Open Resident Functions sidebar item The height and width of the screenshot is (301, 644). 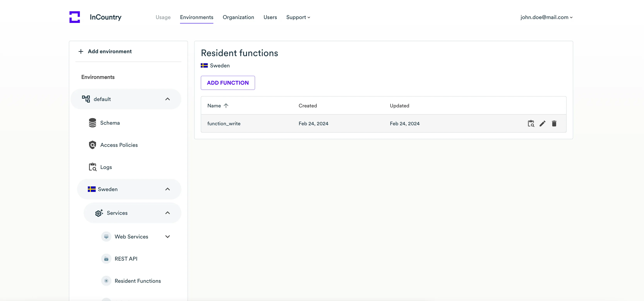click(x=138, y=281)
